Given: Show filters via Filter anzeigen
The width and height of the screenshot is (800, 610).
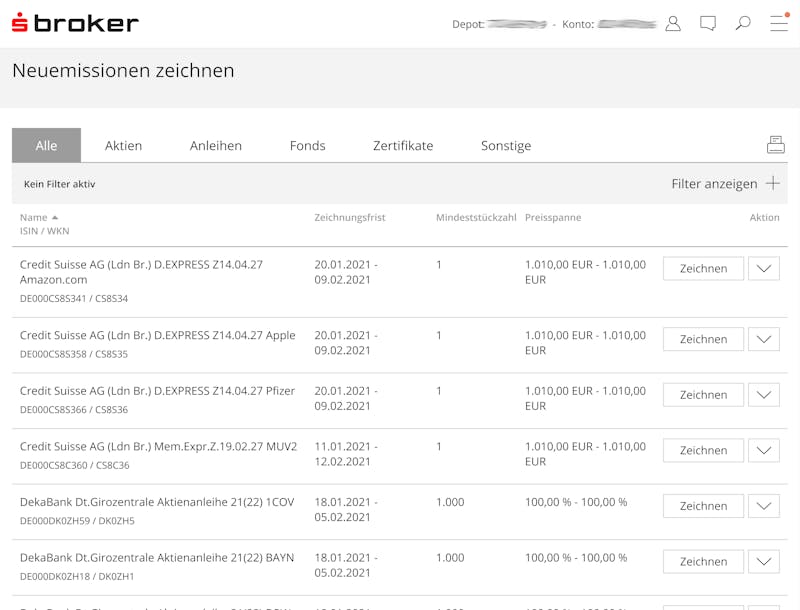Looking at the screenshot, I should [714, 184].
